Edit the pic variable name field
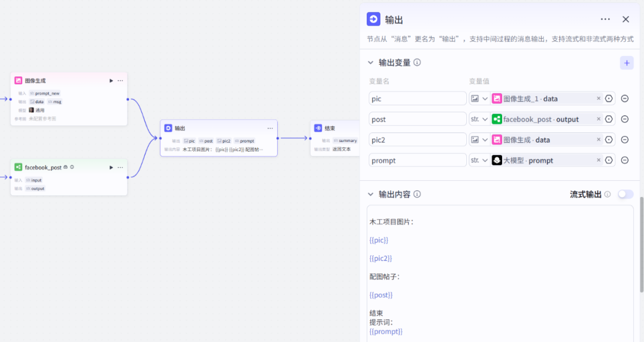 click(x=417, y=98)
